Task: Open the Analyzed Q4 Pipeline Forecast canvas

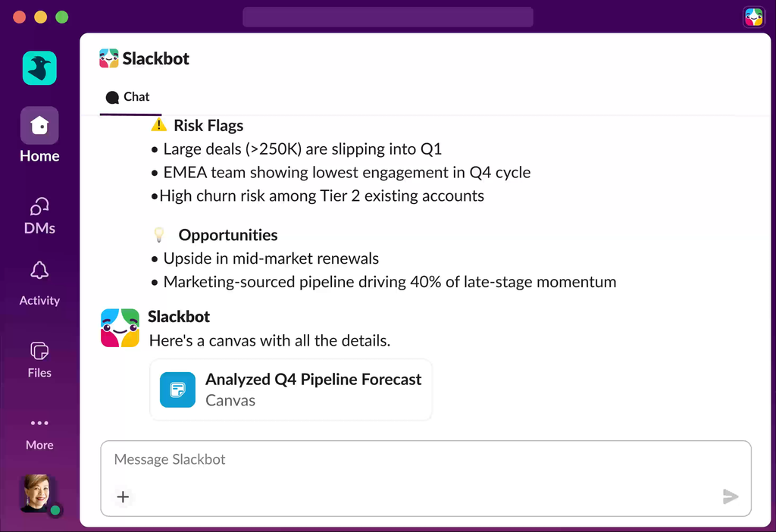Action: [x=313, y=380]
